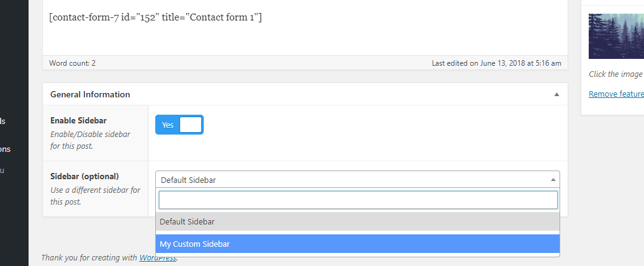The image size is (644, 266).
Task: Click the "Click the image" caption text
Action: [616, 74]
